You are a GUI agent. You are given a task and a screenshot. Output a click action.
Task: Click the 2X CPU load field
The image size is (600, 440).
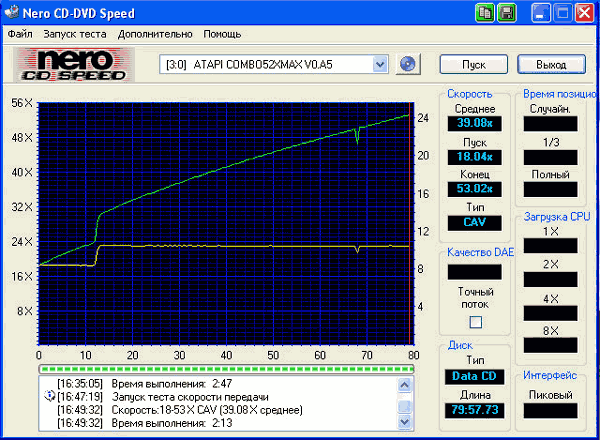pos(550,279)
